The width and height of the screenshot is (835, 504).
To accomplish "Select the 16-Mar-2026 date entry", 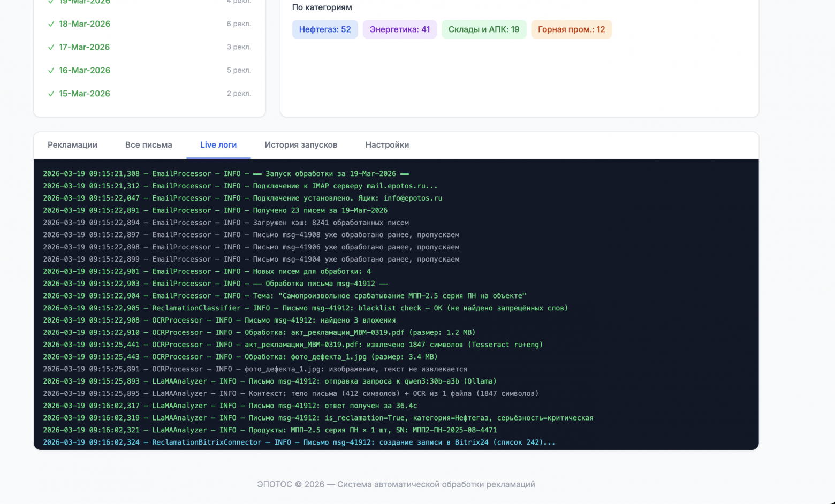I will pyautogui.click(x=85, y=71).
